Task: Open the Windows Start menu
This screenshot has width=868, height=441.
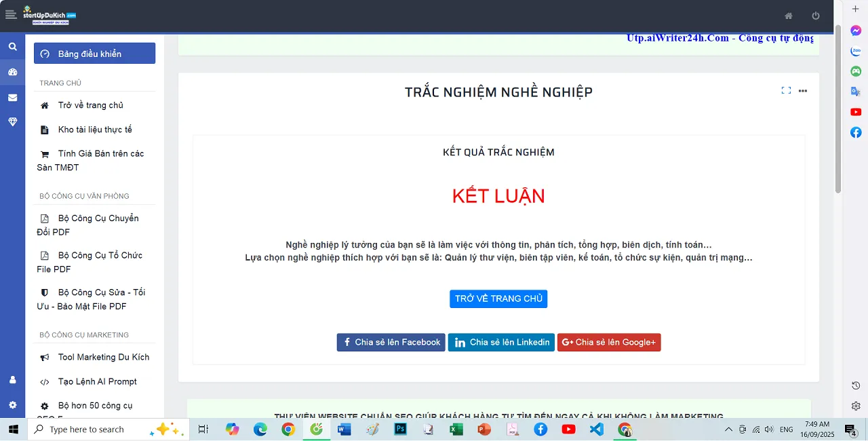Action: [x=13, y=429]
